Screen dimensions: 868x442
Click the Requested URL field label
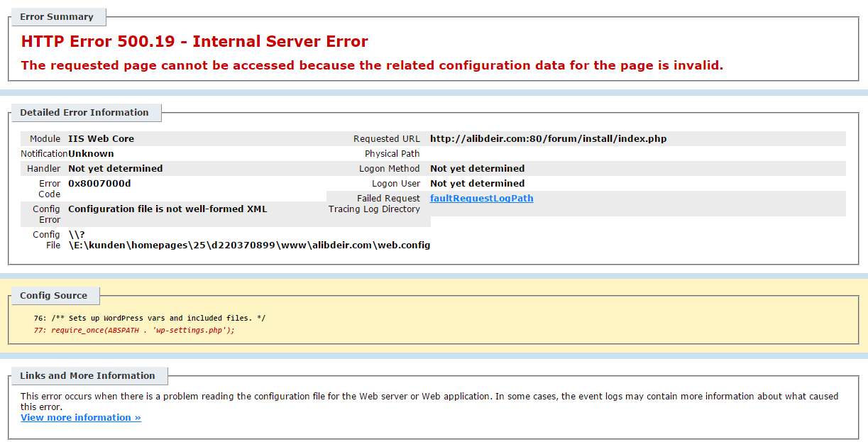(387, 139)
